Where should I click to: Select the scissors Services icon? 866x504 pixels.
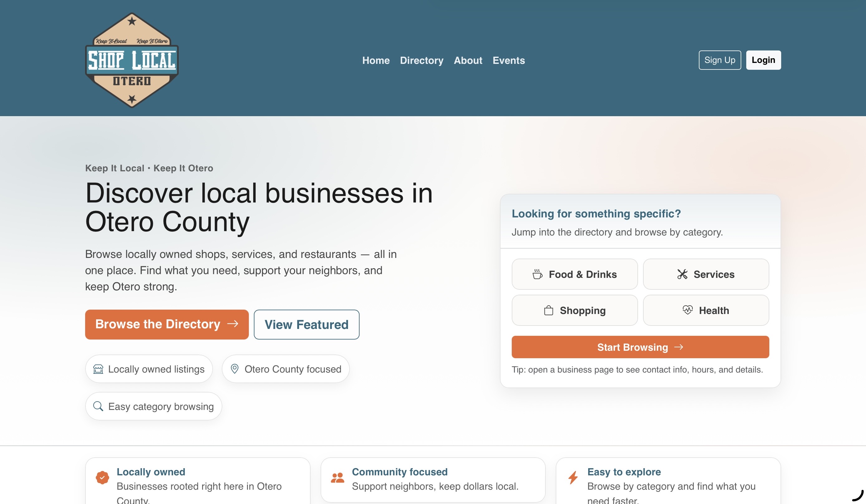[x=682, y=274]
